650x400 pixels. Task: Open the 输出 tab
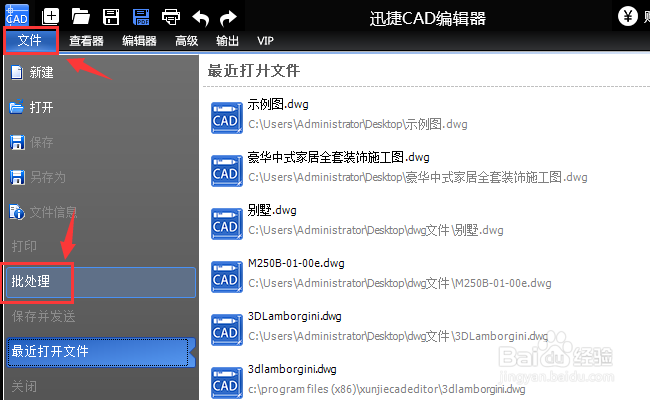click(227, 41)
